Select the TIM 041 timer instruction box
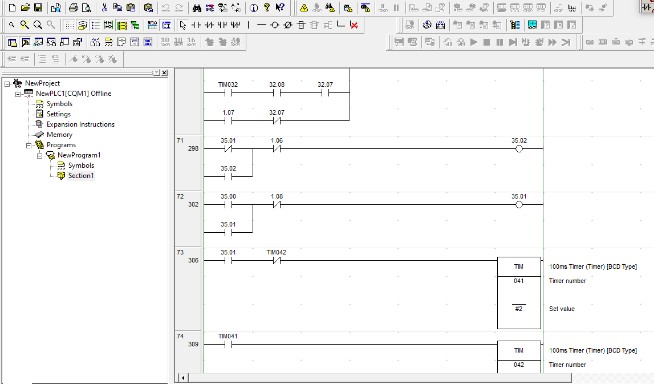The height and width of the screenshot is (384, 654). (519, 293)
